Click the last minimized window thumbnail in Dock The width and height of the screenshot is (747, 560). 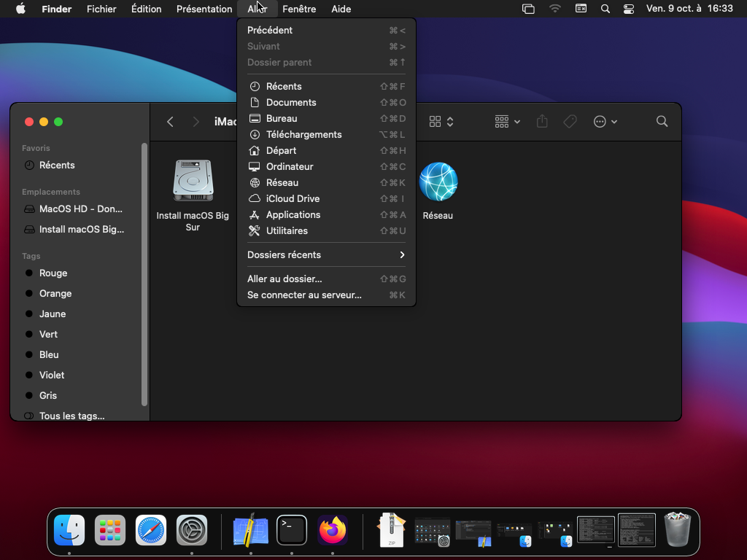637,530
